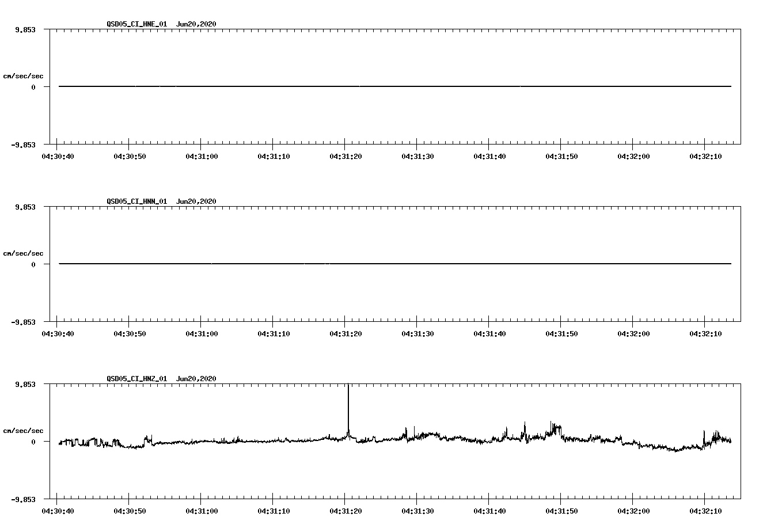Click the tall spike in HNZ trace
The width and height of the screenshot is (782, 532).
click(x=348, y=409)
